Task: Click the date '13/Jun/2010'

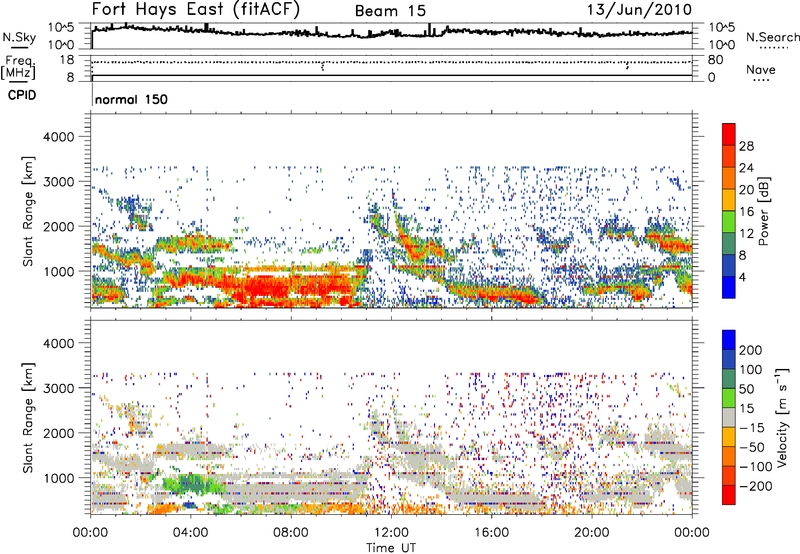Action: click(639, 9)
